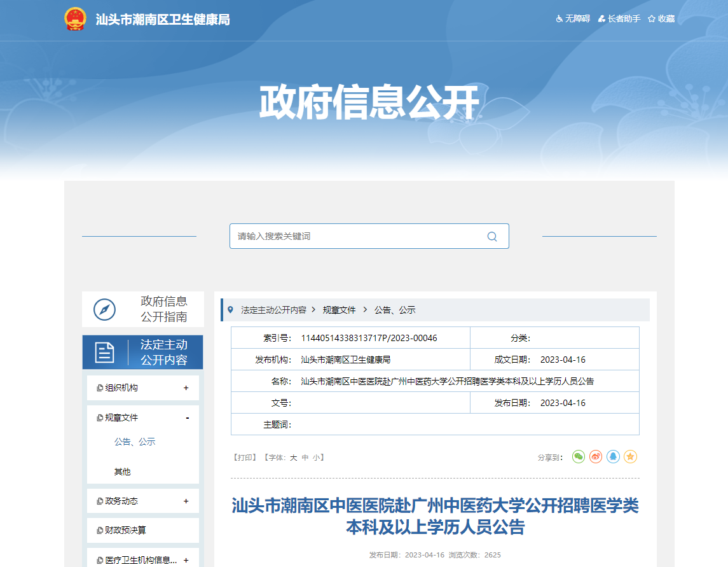Click the 政府信息公开 banner heading
This screenshot has width=728, height=567.
point(369,102)
